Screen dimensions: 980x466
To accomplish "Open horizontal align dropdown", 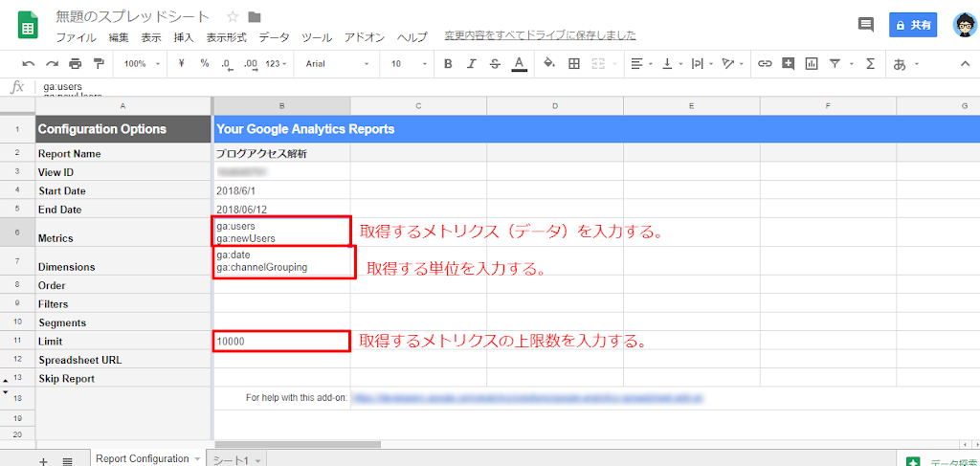I will [640, 64].
